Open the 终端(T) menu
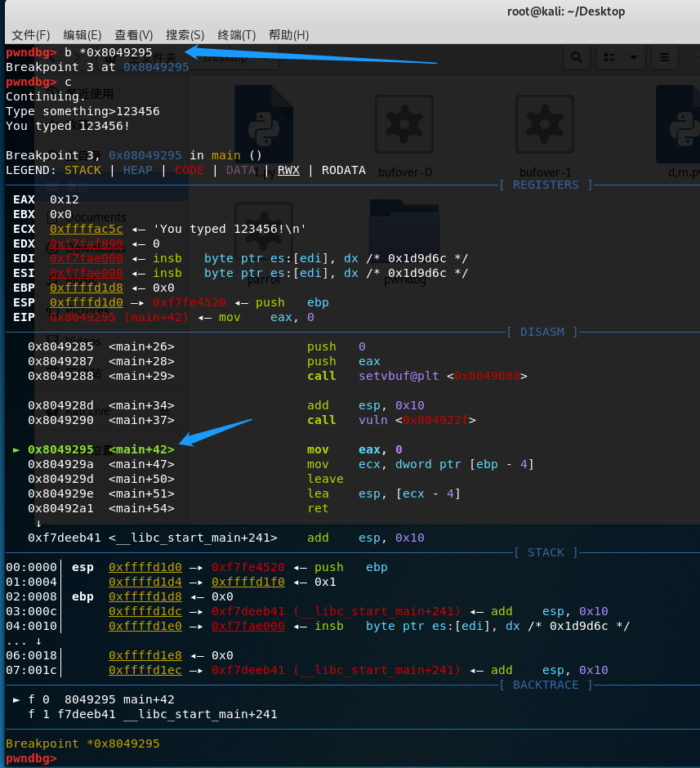Screen dimensions: 700x768 pos(237,35)
